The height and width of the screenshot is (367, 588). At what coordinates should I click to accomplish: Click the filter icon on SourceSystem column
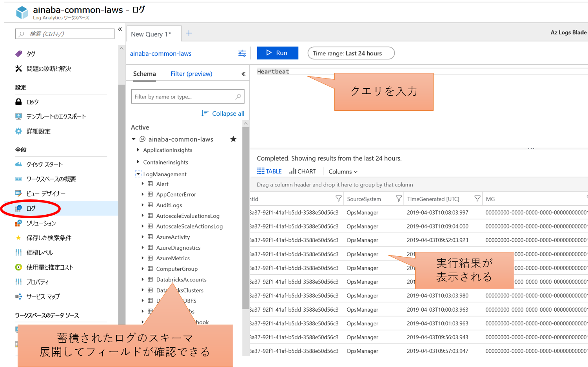tap(399, 199)
